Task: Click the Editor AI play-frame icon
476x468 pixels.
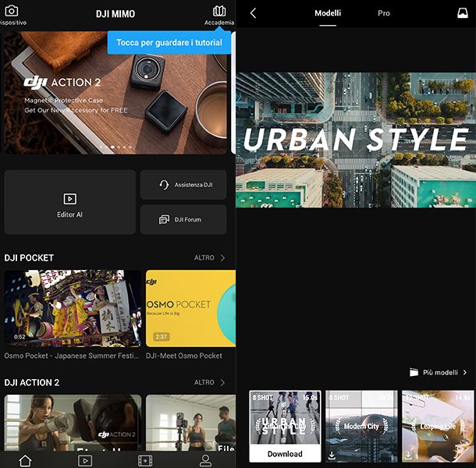Action: pyautogui.click(x=69, y=199)
